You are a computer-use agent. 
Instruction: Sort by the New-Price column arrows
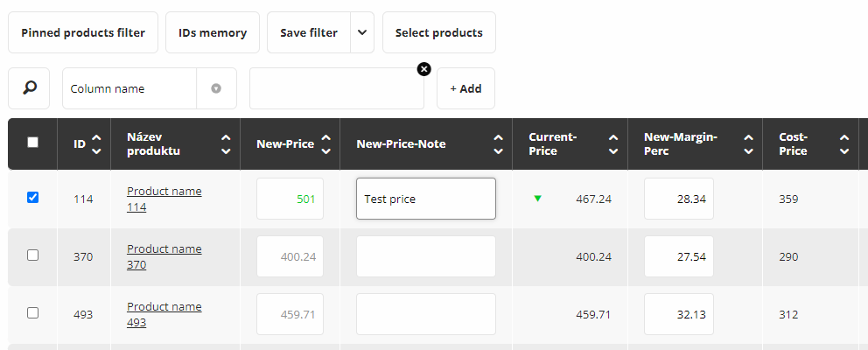click(326, 144)
